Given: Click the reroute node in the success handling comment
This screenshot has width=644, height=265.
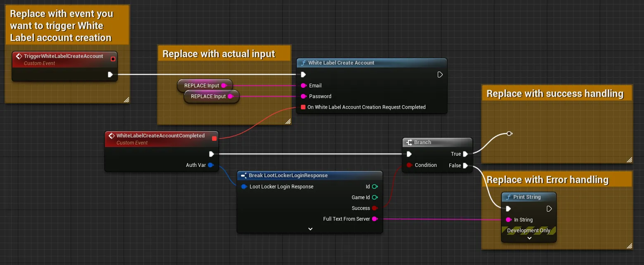Looking at the screenshot, I should (x=509, y=133).
